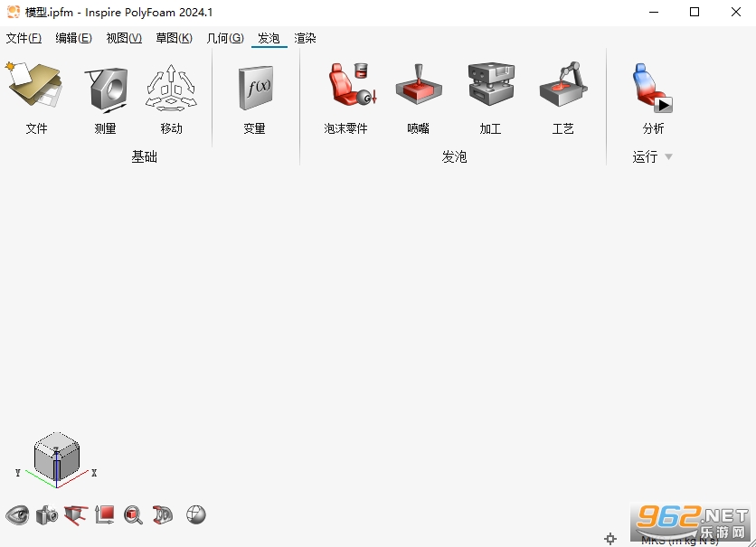The width and height of the screenshot is (756, 547).
Task: Click the magnifier fit-to-view icon
Action: pos(134,515)
